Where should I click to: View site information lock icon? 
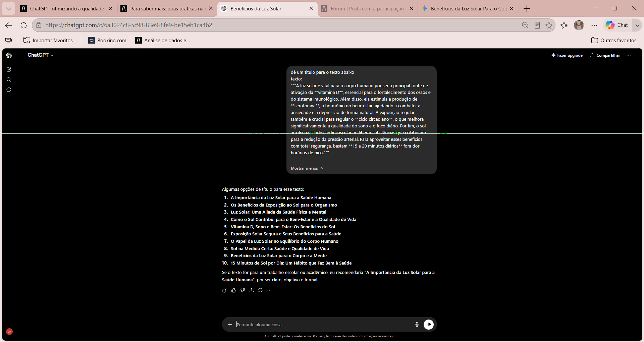point(39,25)
